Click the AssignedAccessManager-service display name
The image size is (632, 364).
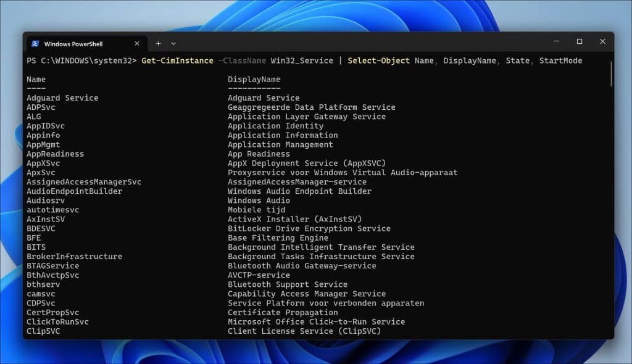297,182
